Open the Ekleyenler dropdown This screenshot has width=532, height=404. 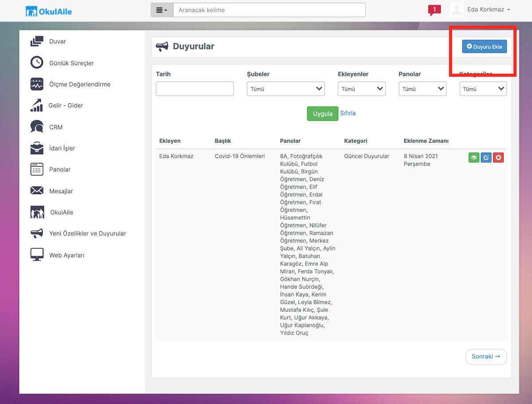point(362,89)
